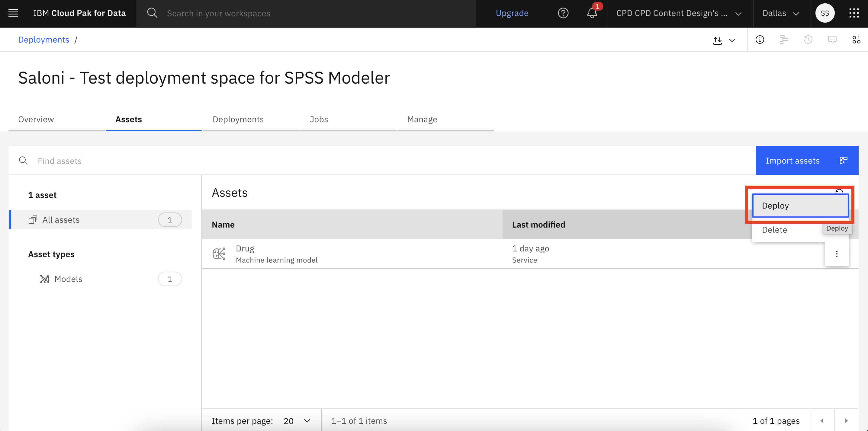Select Models under Asset types filter
Image resolution: width=868 pixels, height=431 pixels.
(x=68, y=278)
